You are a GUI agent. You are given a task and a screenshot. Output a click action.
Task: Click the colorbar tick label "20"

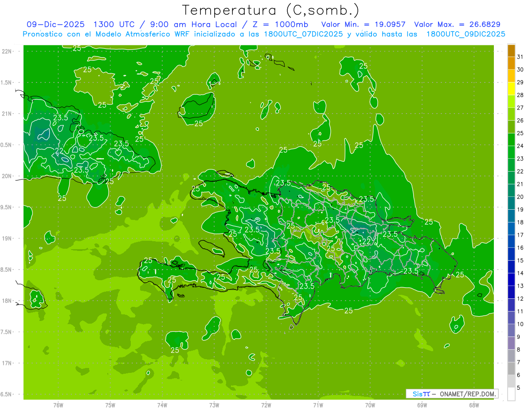[520, 197]
